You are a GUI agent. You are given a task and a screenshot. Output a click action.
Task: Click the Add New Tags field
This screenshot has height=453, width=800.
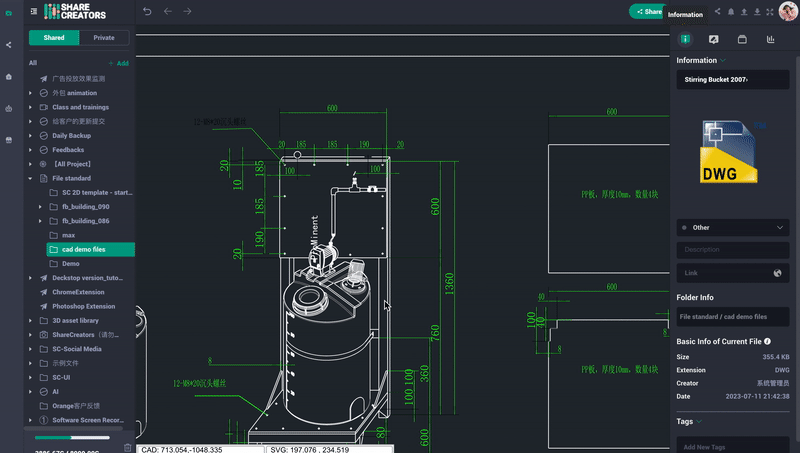point(733,446)
